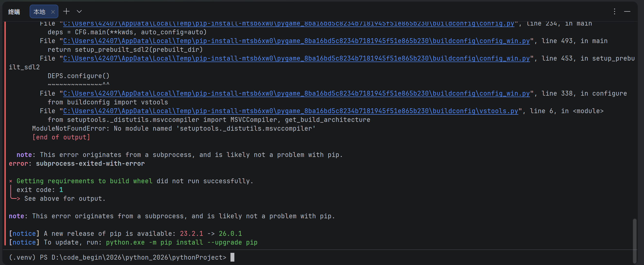This screenshot has height=265, width=644.
Task: Open config_win.py link at line 338
Action: coord(296,94)
